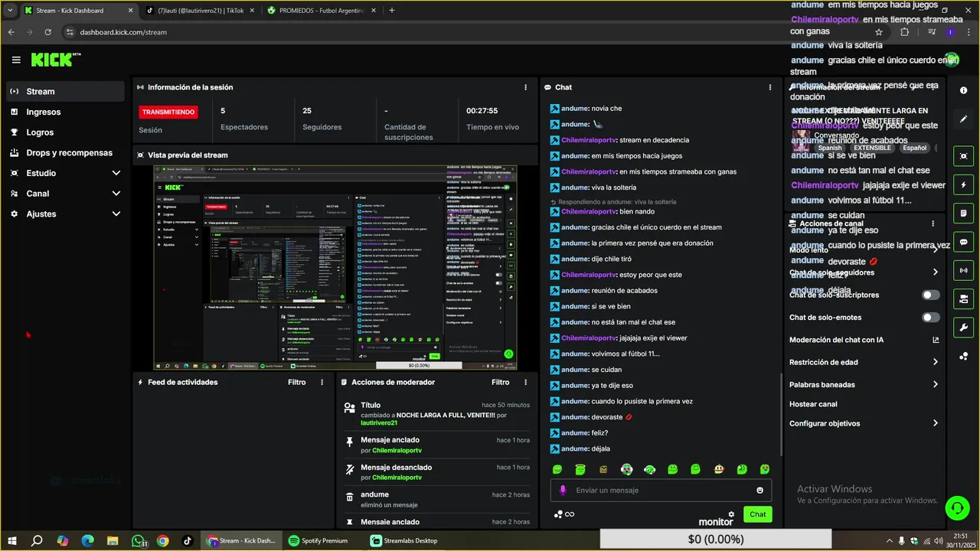Screen dimensions: 980x551
Task: Reload the dashboard page
Action: tap(48, 32)
